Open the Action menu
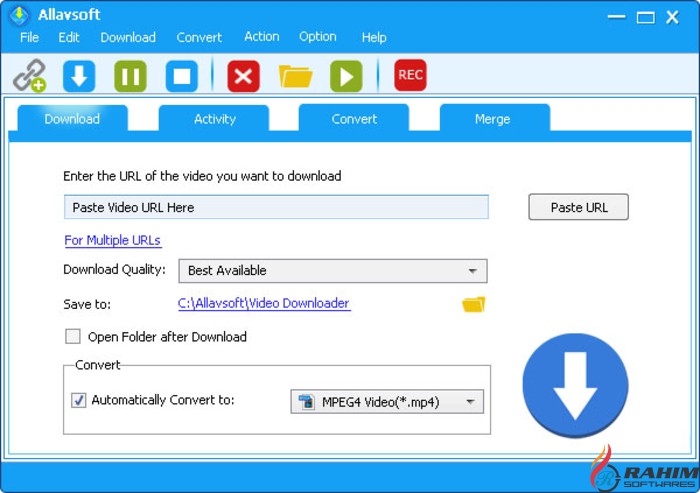This screenshot has height=493, width=700. tap(262, 37)
